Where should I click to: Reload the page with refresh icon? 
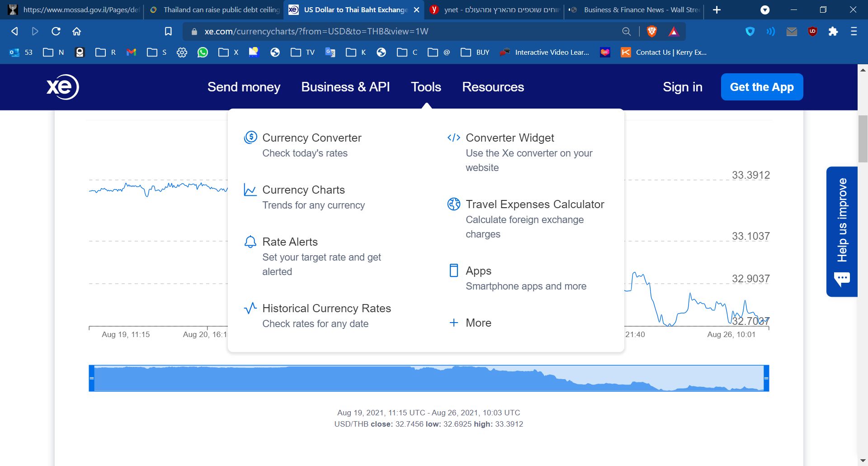56,31
